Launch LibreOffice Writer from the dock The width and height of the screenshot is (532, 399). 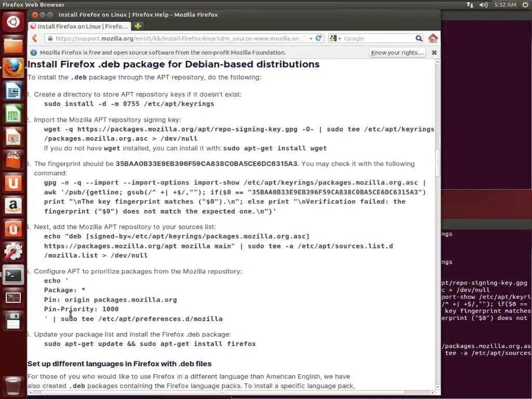(x=13, y=91)
